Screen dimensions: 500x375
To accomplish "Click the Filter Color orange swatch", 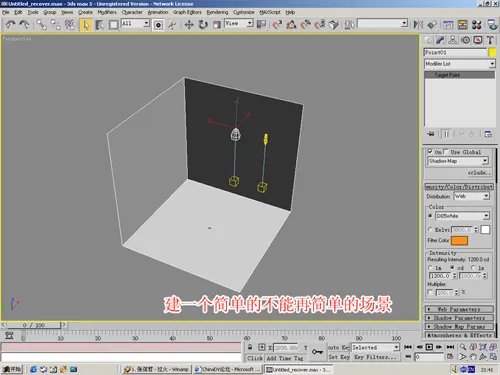I will pyautogui.click(x=459, y=241).
